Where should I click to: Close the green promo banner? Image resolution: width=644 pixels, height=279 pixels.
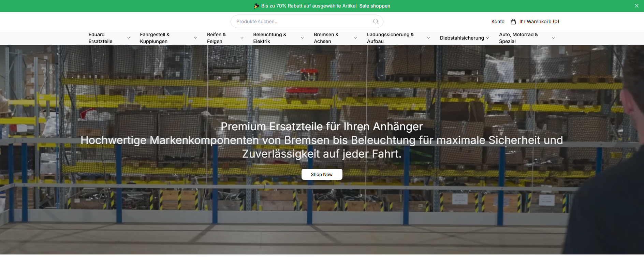click(x=636, y=6)
